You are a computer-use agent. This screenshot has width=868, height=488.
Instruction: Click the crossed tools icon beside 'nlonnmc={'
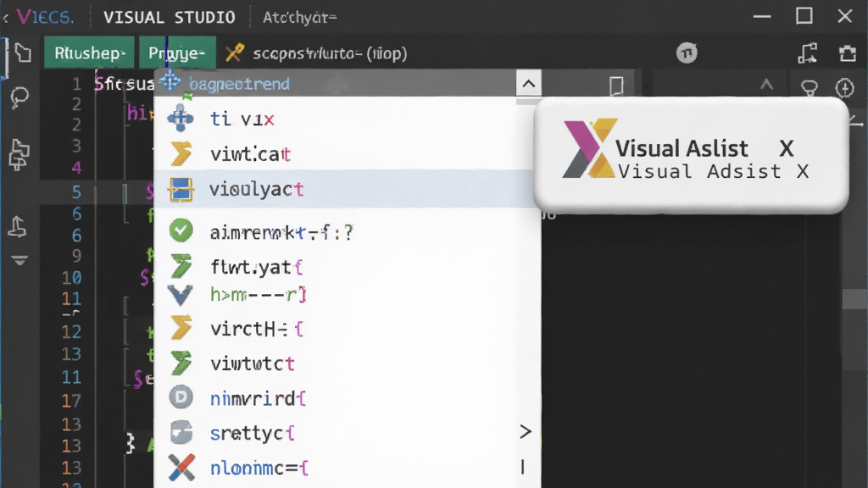(181, 467)
